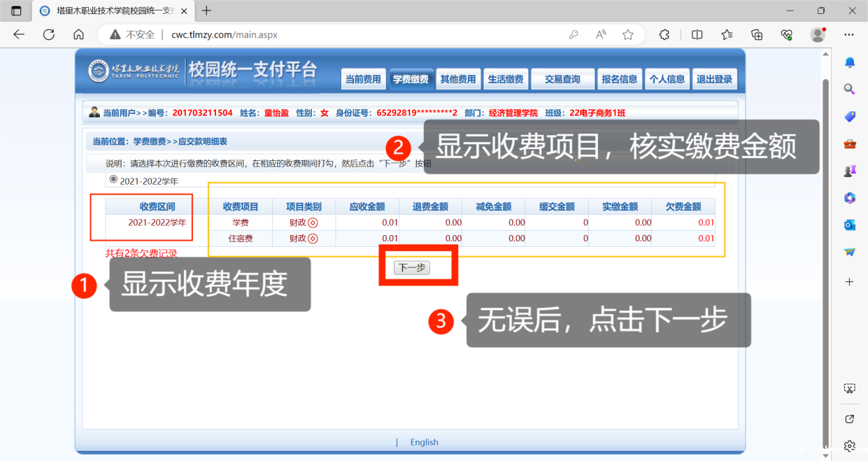The width and height of the screenshot is (868, 461).
Task: Click the 下一步 button
Action: click(411, 268)
